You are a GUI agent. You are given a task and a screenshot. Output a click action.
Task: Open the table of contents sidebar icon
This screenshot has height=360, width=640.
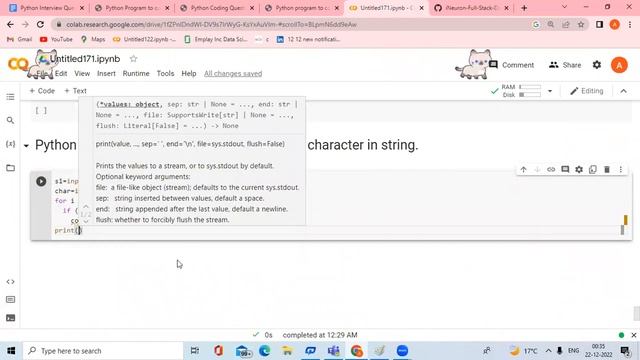click(11, 97)
